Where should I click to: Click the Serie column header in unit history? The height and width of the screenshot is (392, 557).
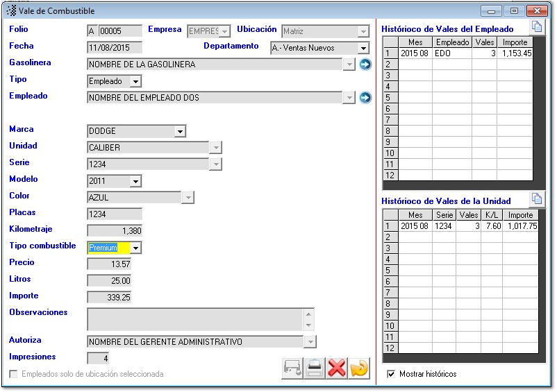point(444,215)
